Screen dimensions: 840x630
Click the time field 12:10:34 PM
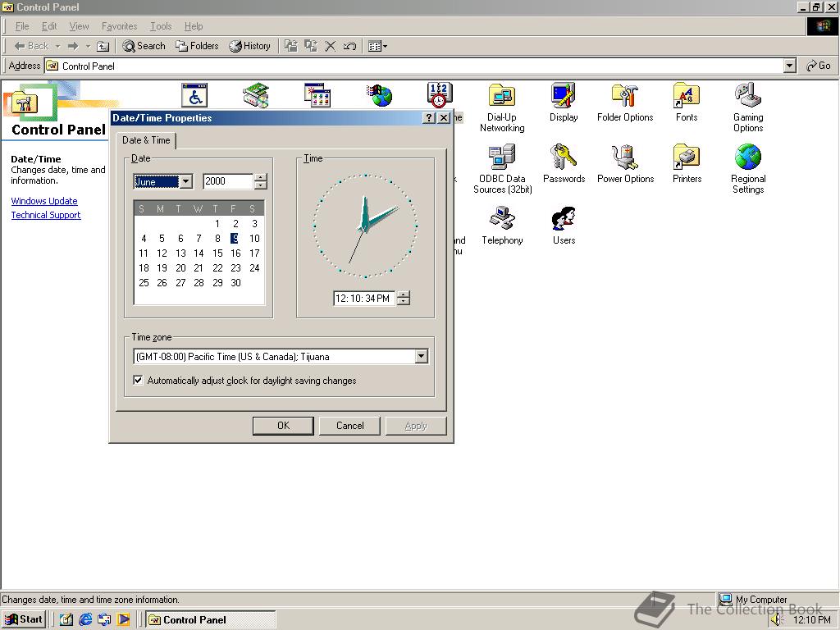pyautogui.click(x=364, y=299)
